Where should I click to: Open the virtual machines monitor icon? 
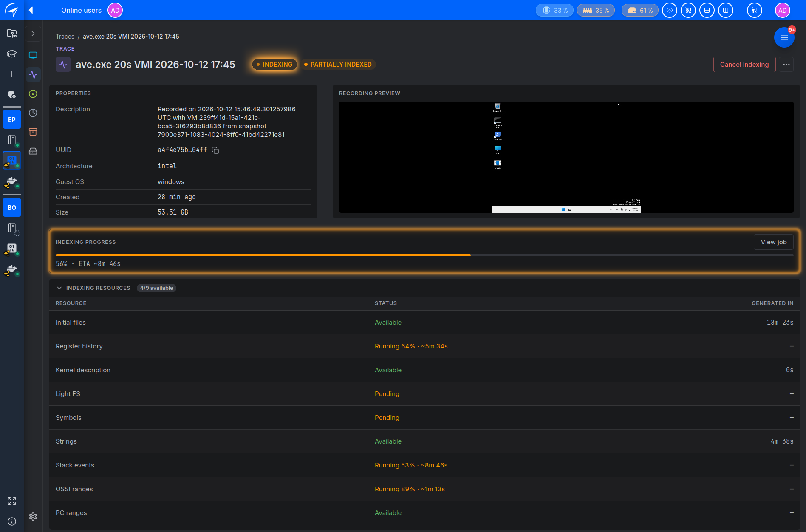[x=33, y=55]
